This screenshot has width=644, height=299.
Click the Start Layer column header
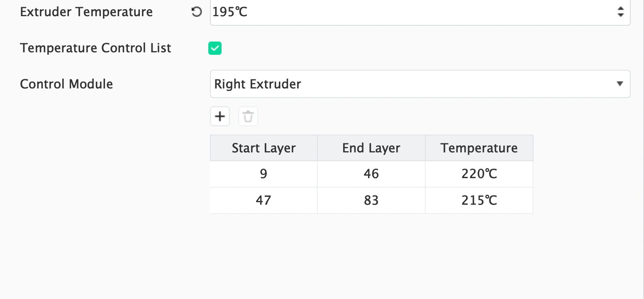[263, 148]
